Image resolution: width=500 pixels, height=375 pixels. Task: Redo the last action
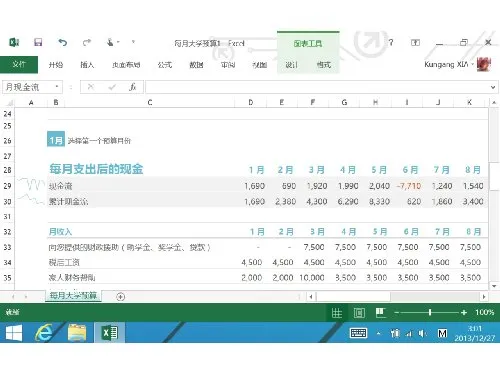pos(87,42)
